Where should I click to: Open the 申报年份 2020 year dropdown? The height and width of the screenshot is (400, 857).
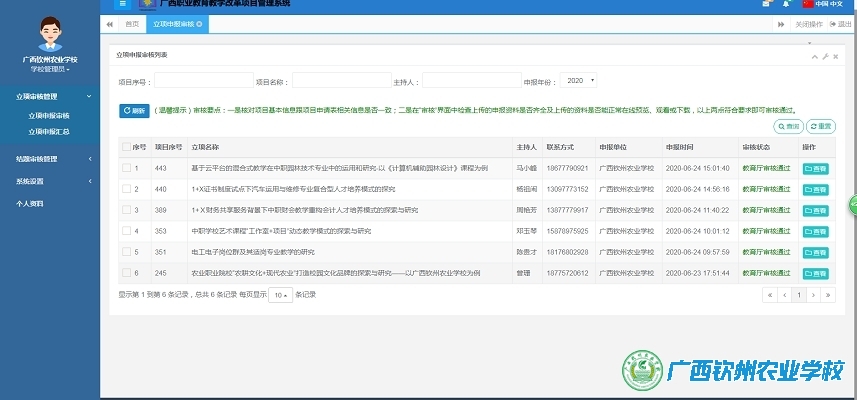pos(578,80)
